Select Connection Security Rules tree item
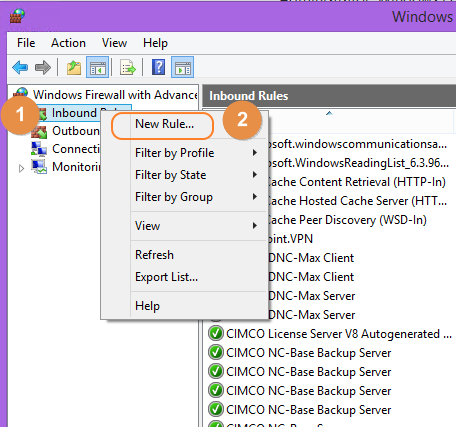Viewport: 456px width, 427px height. click(76, 149)
